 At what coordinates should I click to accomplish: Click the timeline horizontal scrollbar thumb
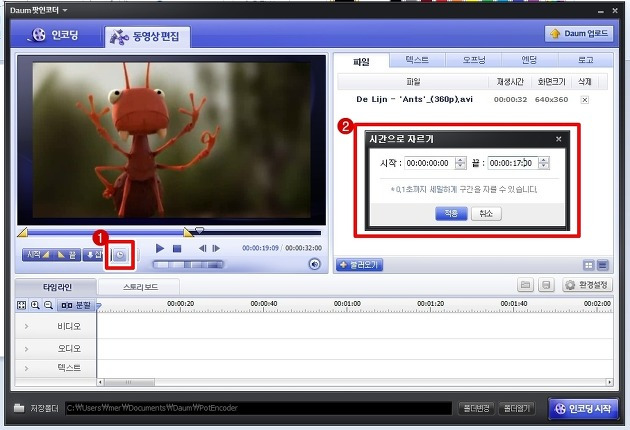129,382
